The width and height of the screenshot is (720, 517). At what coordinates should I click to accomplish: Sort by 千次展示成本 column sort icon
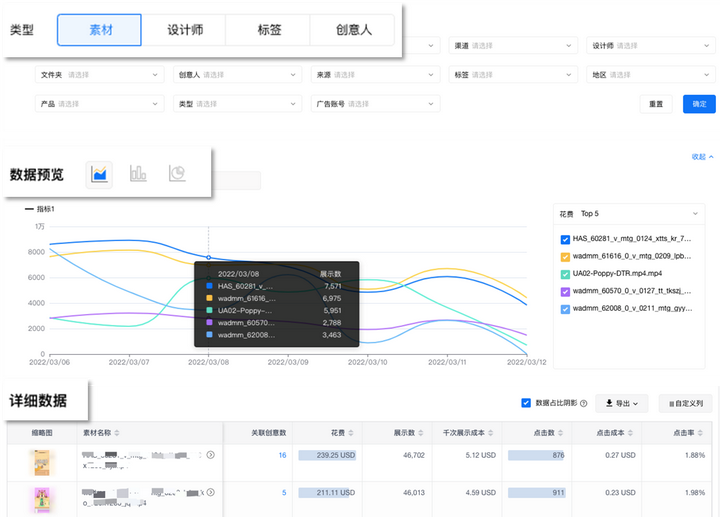pos(490,433)
